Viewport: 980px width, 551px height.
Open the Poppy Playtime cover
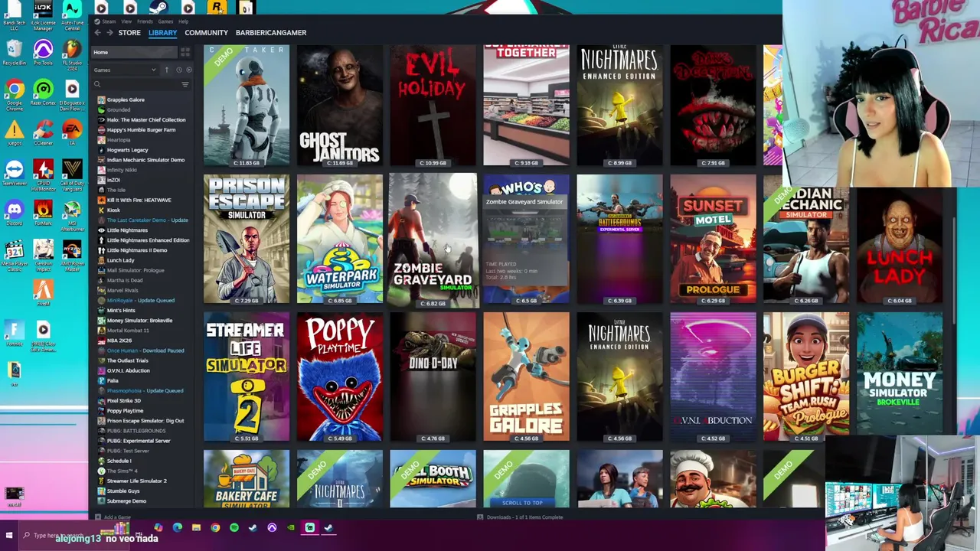tap(339, 377)
